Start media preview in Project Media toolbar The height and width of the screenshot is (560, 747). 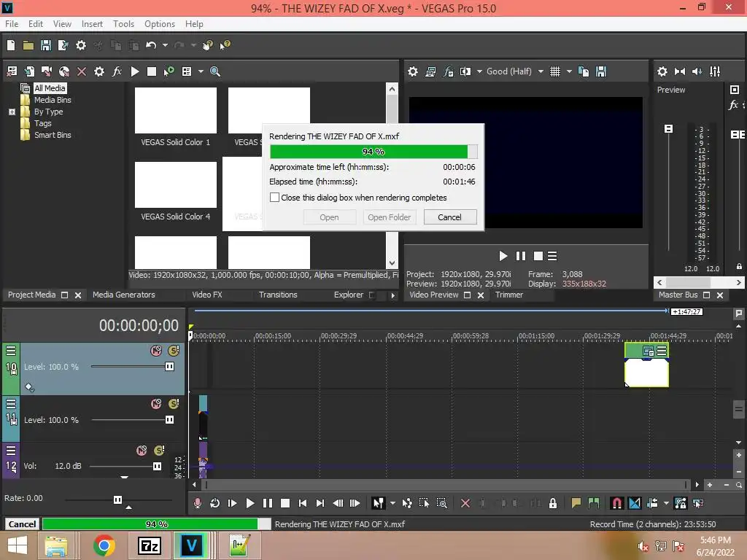(x=135, y=71)
